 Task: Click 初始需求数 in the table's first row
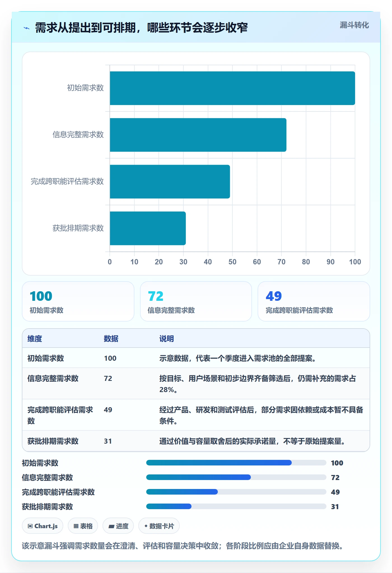[x=46, y=358]
